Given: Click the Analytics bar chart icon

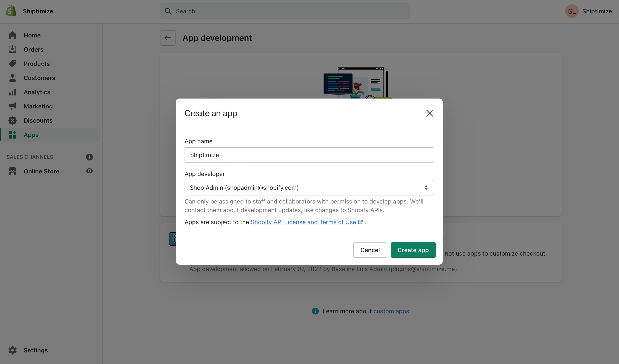Looking at the screenshot, I should pos(12,92).
